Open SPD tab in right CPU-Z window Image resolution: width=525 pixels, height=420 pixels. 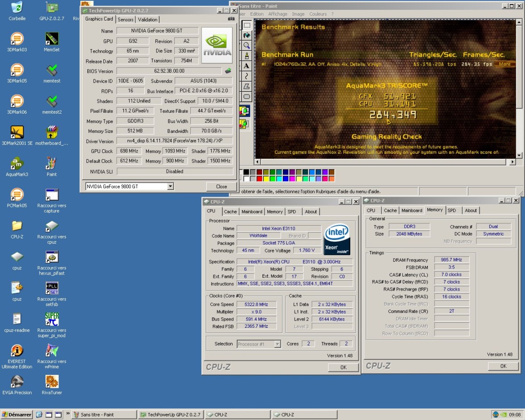tap(451, 210)
